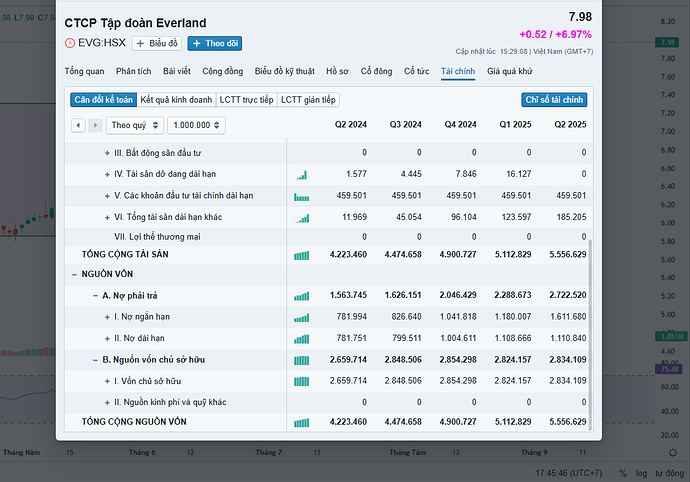The height and width of the screenshot is (482, 690).
Task: Click chart icon for TỔNG CỘNG TÀI SẢN
Action: [x=301, y=255]
